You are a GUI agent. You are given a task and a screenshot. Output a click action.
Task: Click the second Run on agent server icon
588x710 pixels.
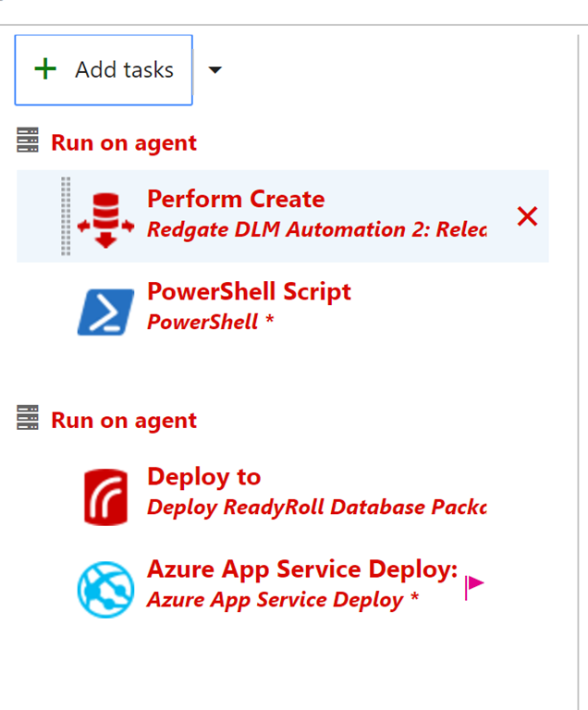[28, 419]
